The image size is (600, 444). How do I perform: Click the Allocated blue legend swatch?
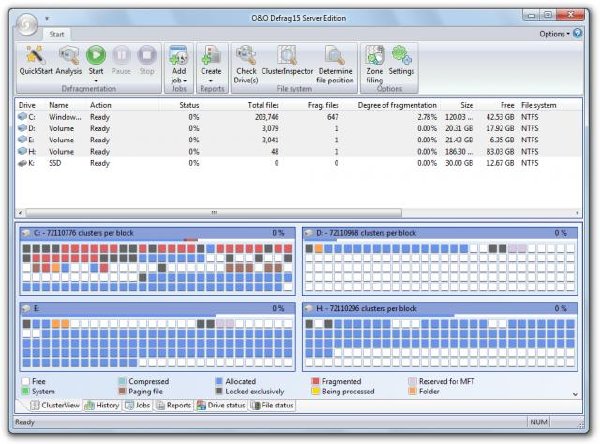(x=219, y=381)
